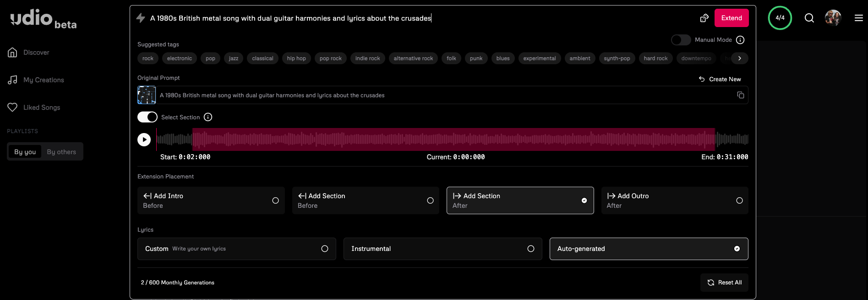Screen dimensions: 868x300
Task: Enable the Manual Mode switch
Action: 681,40
